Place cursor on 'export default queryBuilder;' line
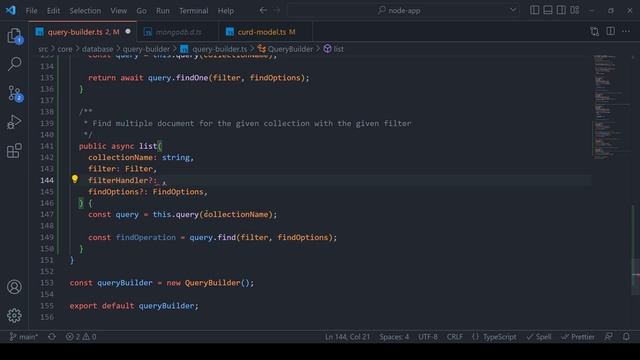The image size is (640, 360). pos(134,306)
